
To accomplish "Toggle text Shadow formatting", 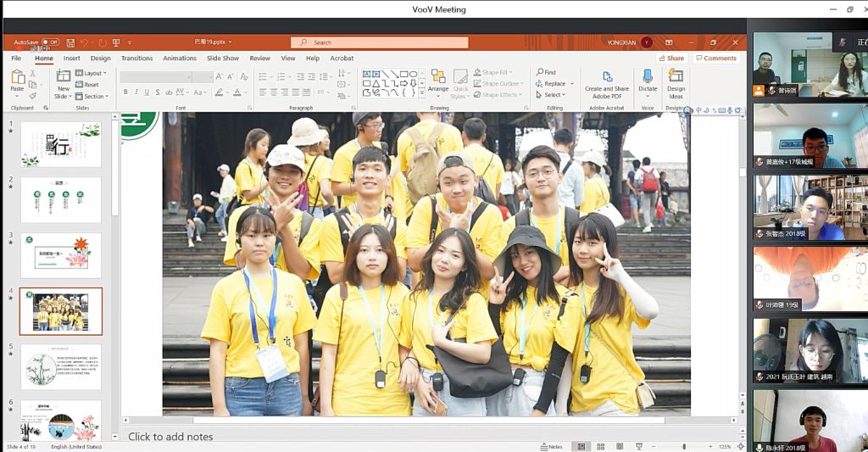I will coord(157,92).
